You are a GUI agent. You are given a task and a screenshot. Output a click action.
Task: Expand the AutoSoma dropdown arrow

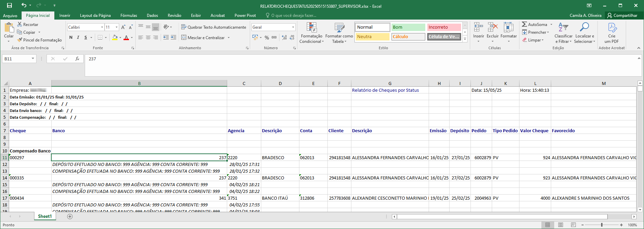tap(551, 25)
